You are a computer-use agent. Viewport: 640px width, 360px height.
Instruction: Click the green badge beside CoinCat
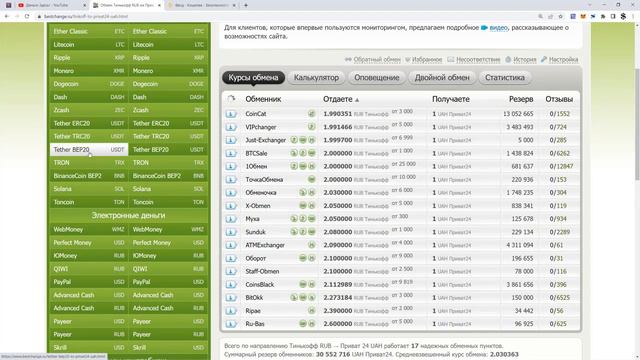point(311,114)
